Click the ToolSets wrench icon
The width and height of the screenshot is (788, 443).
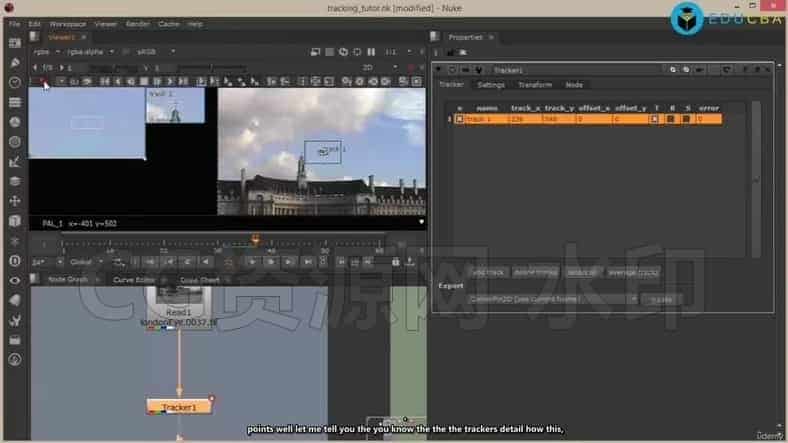15,320
